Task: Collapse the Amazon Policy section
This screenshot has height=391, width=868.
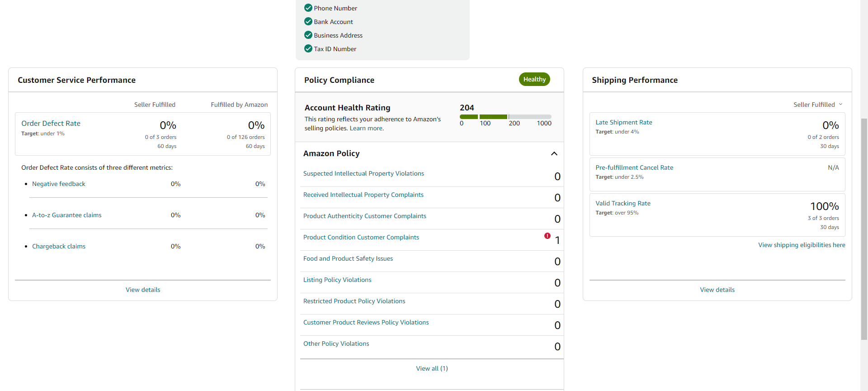Action: coord(554,153)
